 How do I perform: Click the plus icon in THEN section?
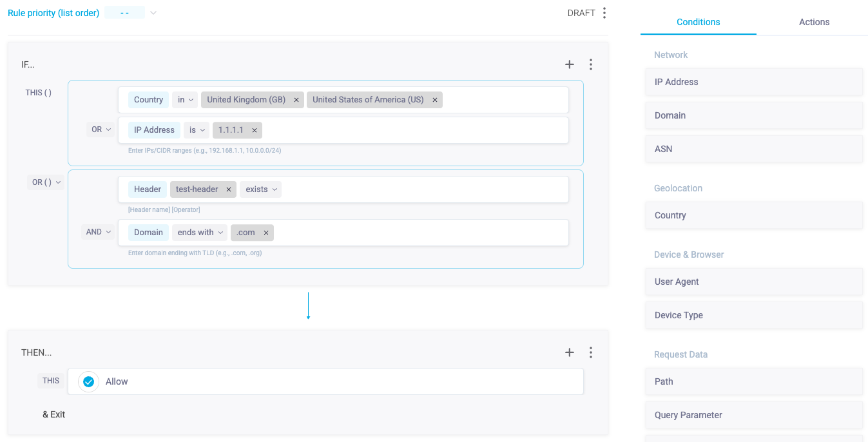[569, 352]
